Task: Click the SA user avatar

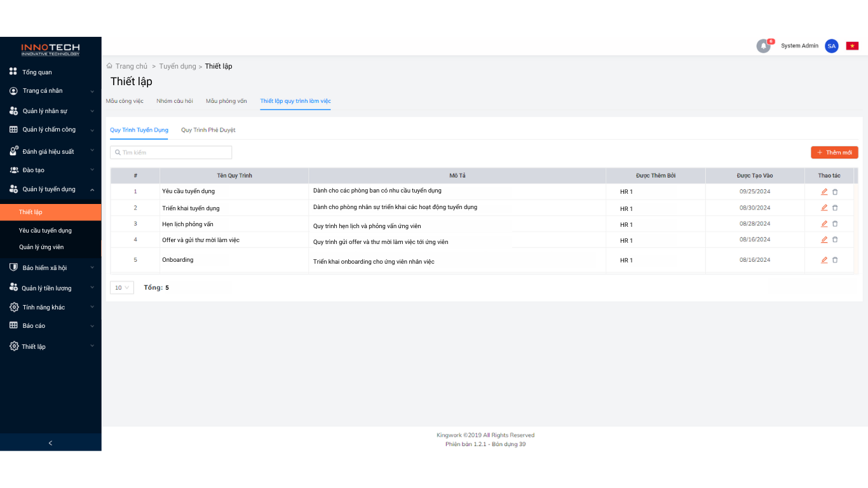Action: [x=831, y=46]
